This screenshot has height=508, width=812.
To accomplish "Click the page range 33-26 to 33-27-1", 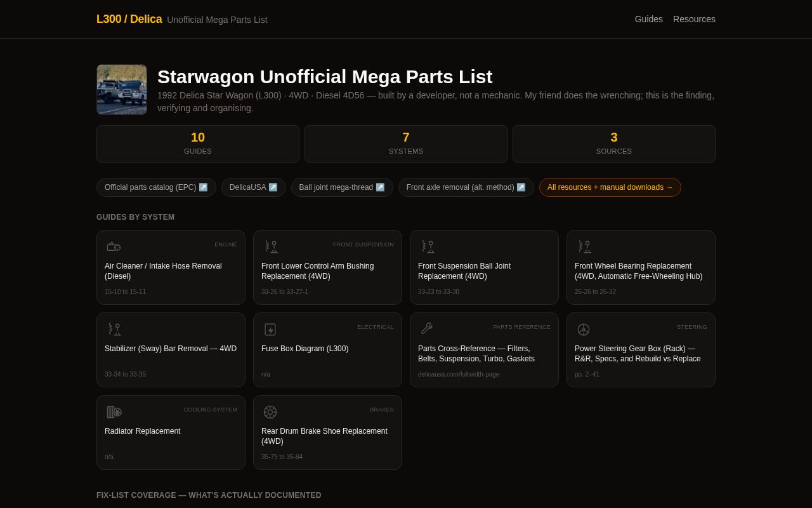I will pos(285,292).
